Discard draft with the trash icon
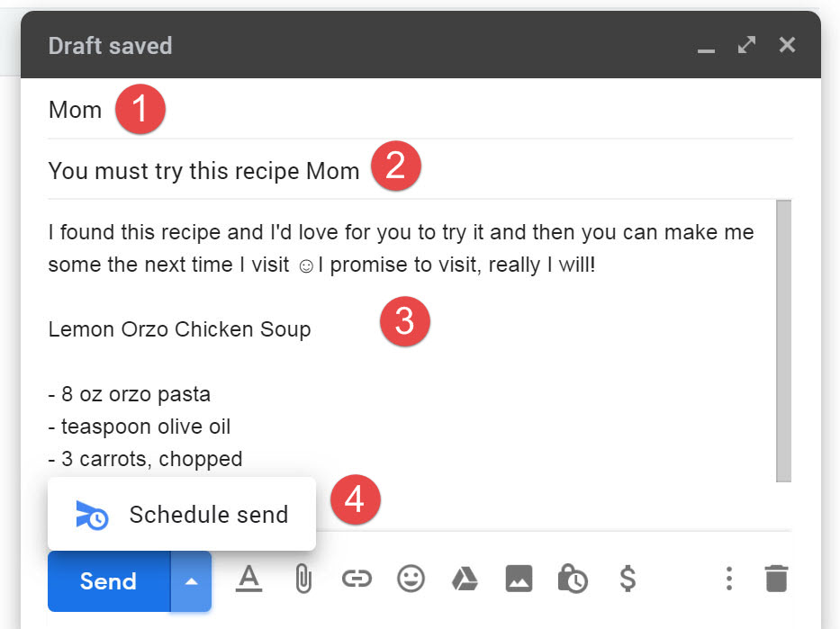This screenshot has height=629, width=840. tap(776, 579)
